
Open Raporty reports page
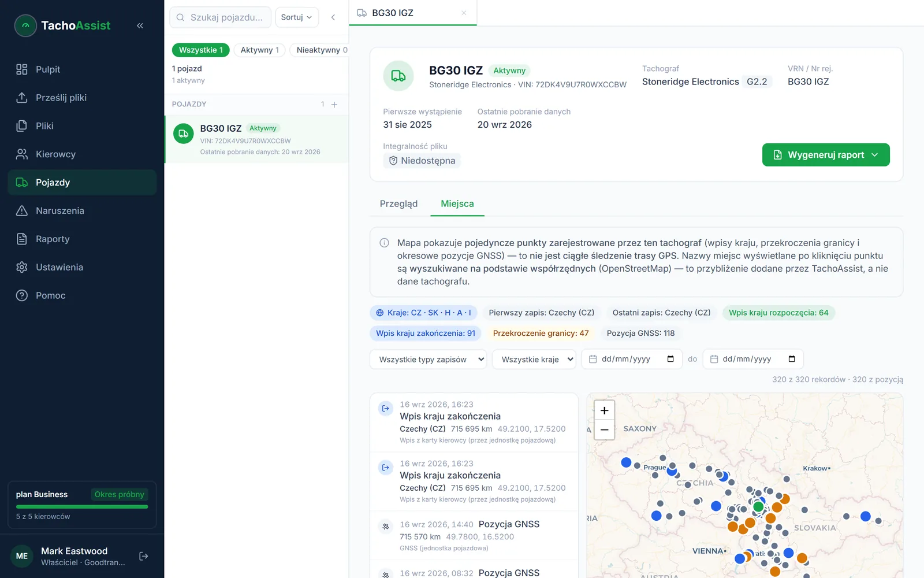pos(82,239)
